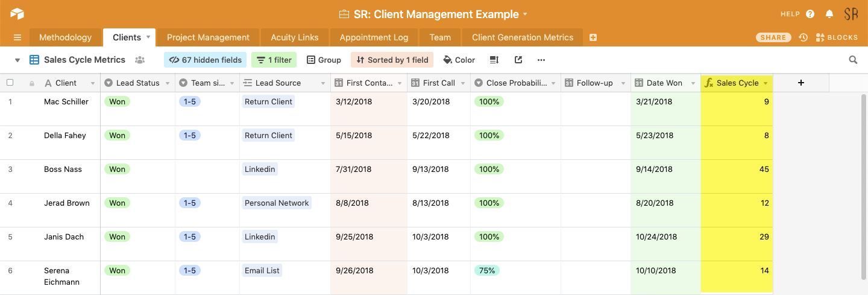Click the Airtable home logo icon
The height and width of the screenshot is (295, 868).
pos(16,13)
